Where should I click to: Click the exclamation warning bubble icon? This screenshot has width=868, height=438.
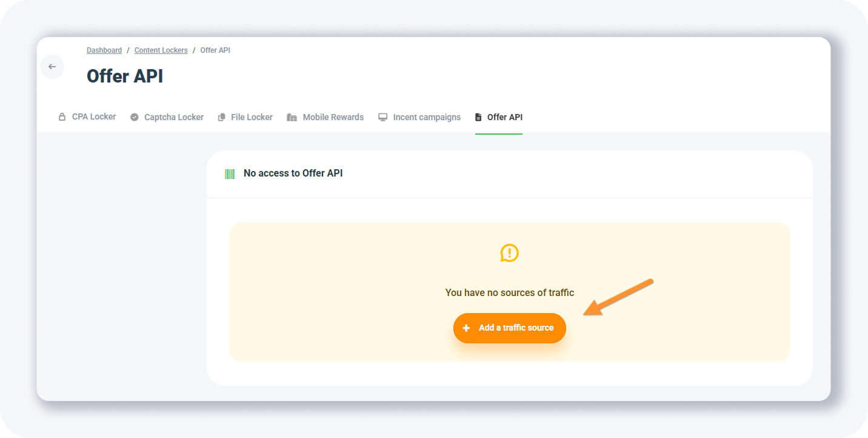point(509,253)
